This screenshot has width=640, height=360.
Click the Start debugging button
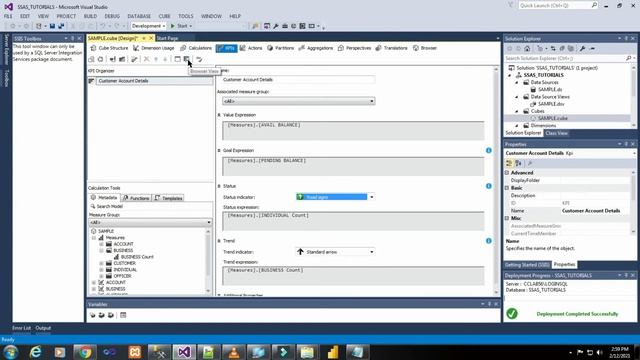point(179,26)
